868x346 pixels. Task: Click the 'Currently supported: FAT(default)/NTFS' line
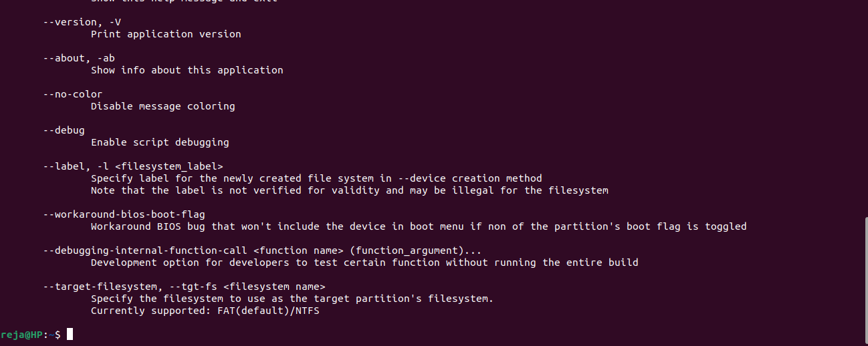coord(205,311)
